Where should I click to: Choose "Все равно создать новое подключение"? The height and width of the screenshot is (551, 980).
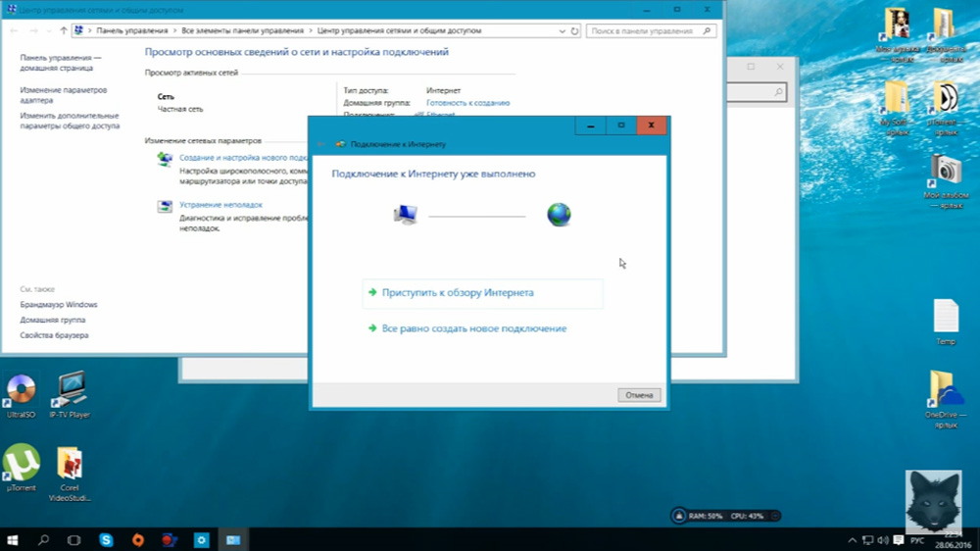474,328
